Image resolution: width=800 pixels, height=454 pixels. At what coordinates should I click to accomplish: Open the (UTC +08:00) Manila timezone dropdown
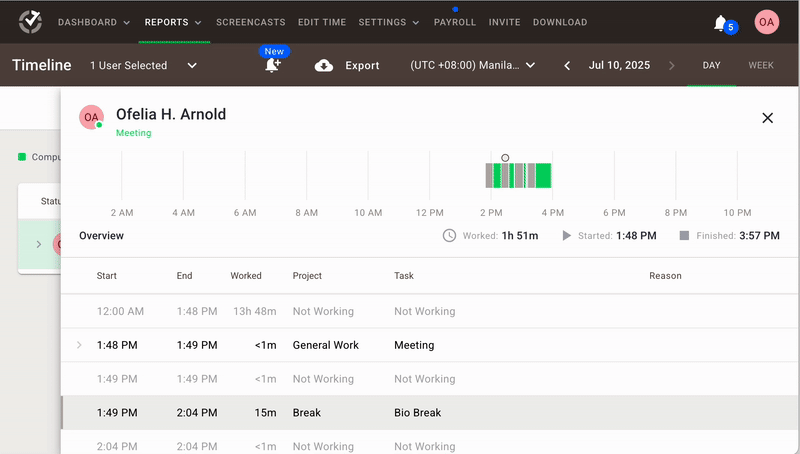point(472,65)
